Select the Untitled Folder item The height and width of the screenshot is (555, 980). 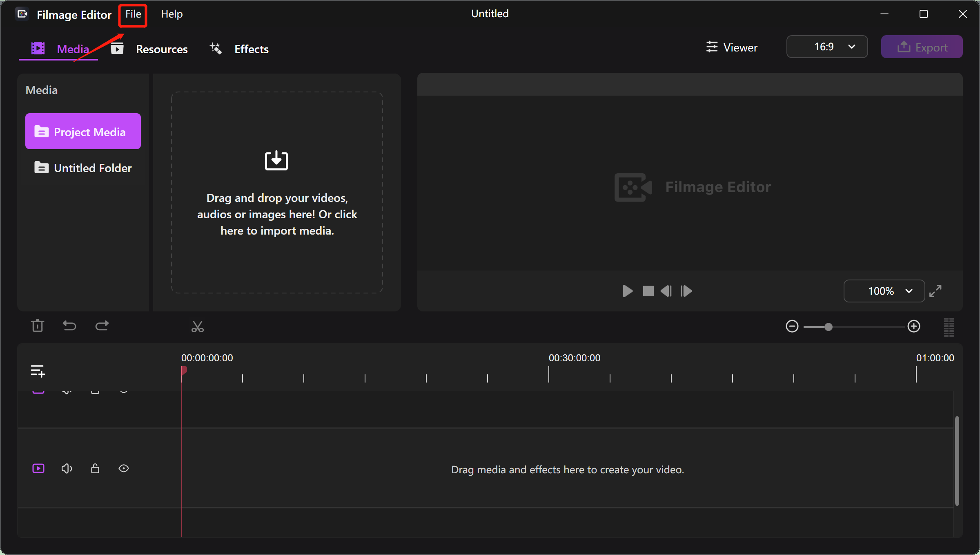pos(83,168)
